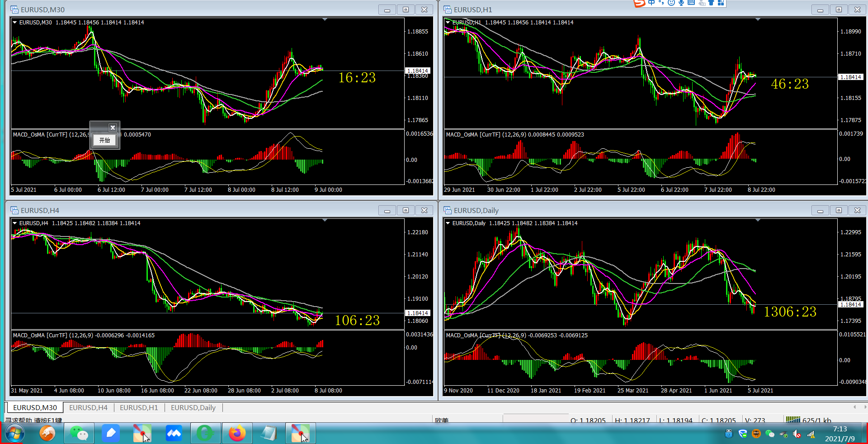Expand the triangle beside EURUSD,H4 chart label

click(15, 223)
